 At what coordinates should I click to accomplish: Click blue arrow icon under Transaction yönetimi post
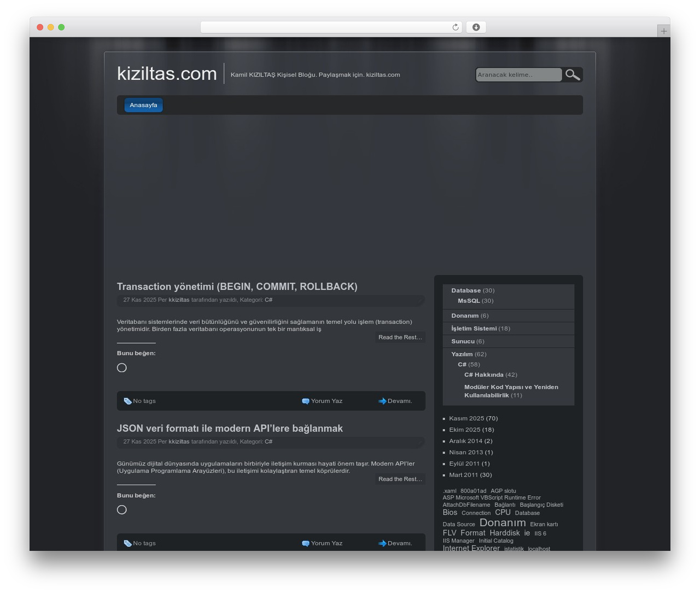pyautogui.click(x=382, y=401)
